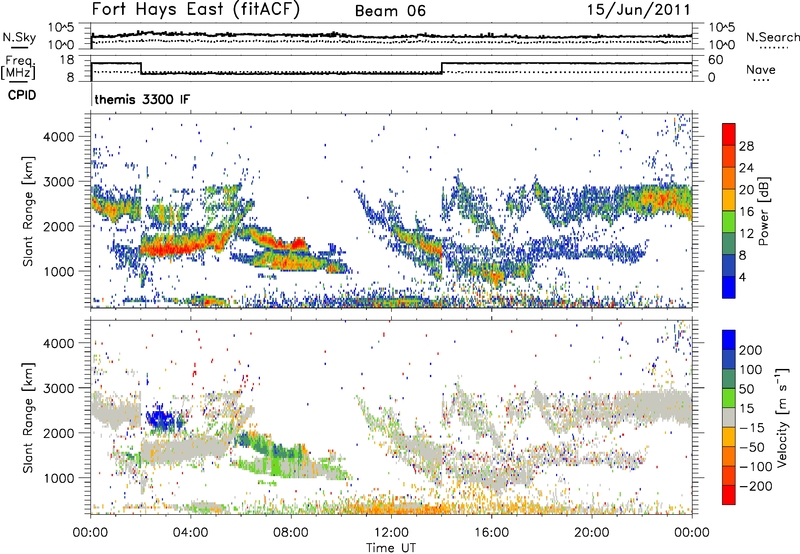Pick the red top segment of Power colorbar

729,135
